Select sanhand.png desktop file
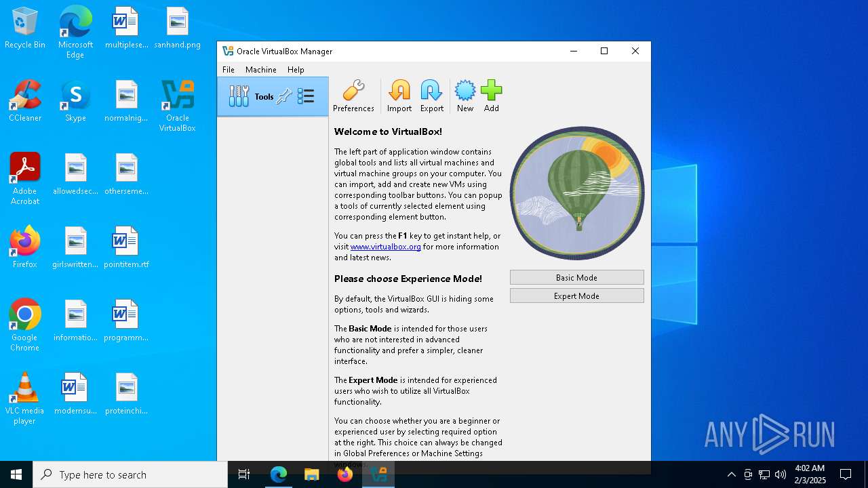Screen dimensions: 868x488 click(178, 28)
